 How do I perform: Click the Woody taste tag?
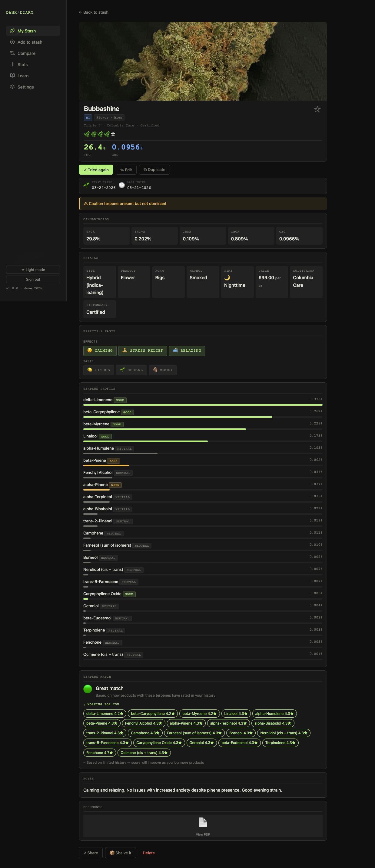point(163,370)
